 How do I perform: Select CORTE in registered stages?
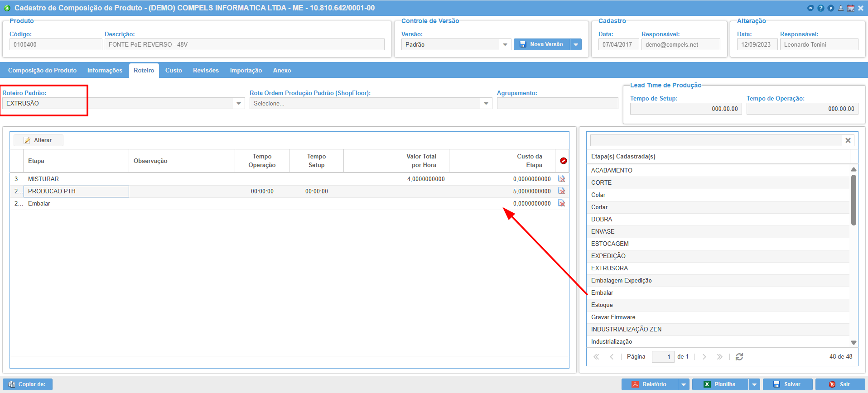point(718,182)
